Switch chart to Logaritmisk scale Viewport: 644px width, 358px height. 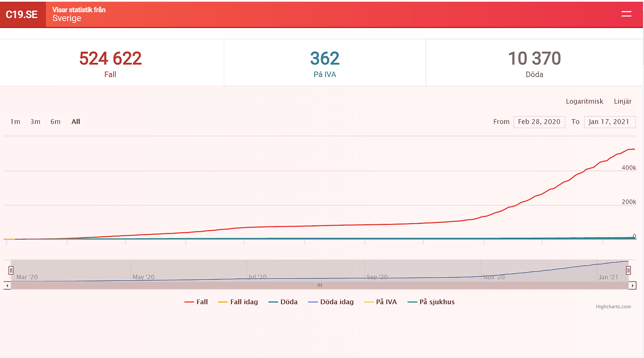coord(585,101)
